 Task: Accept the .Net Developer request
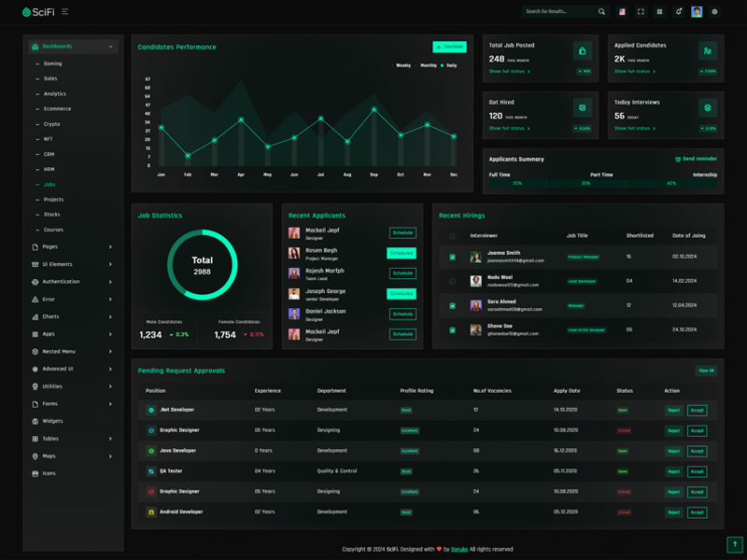pyautogui.click(x=697, y=410)
